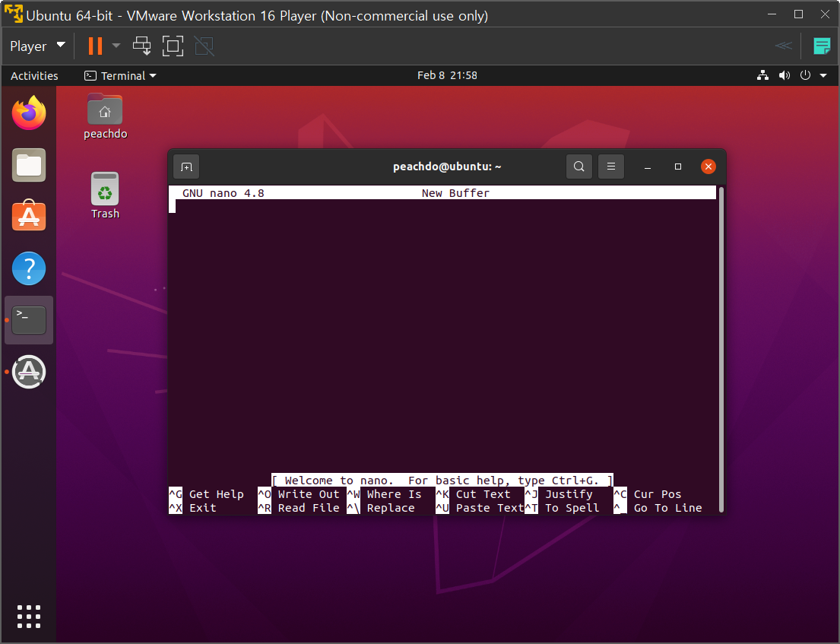The width and height of the screenshot is (840, 644).
Task: Maximize the VMware Player window
Action: [798, 14]
